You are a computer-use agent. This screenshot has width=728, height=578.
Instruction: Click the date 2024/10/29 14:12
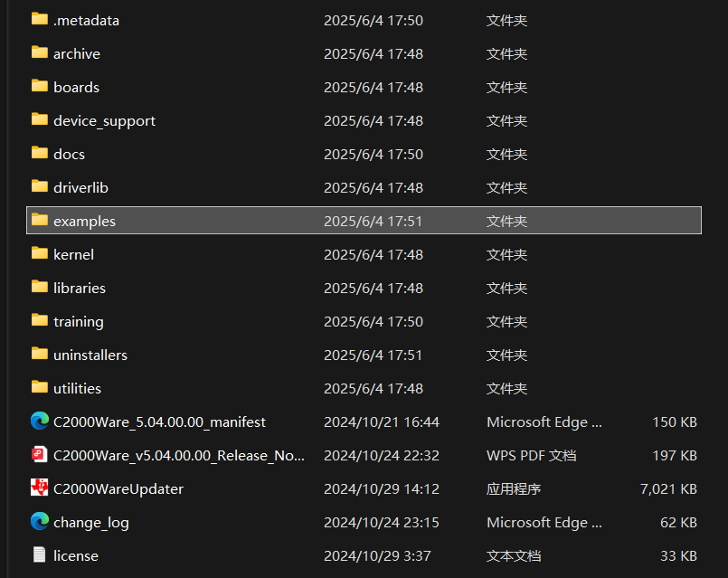[382, 488]
